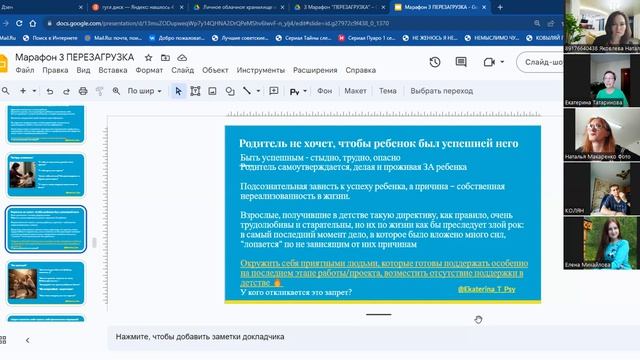Viewport: 640px width, 360px height.
Task: Open a new browser tab
Action: point(500,7)
